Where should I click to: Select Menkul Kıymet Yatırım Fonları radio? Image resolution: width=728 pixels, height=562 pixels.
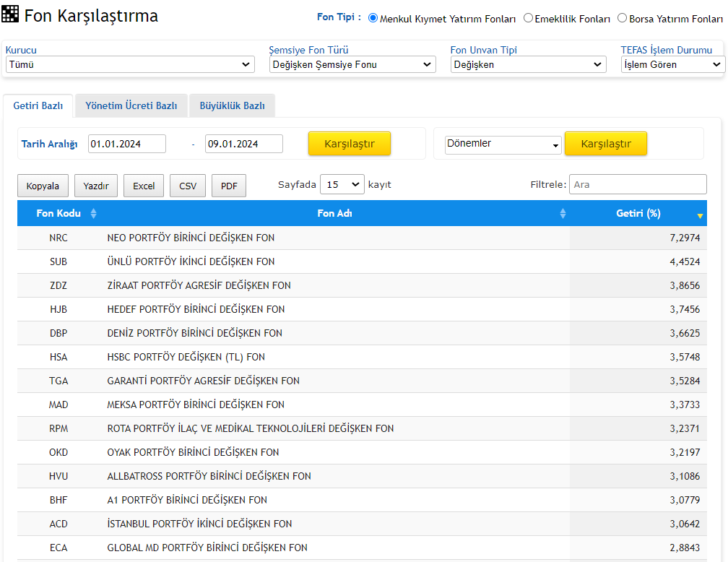(373, 18)
